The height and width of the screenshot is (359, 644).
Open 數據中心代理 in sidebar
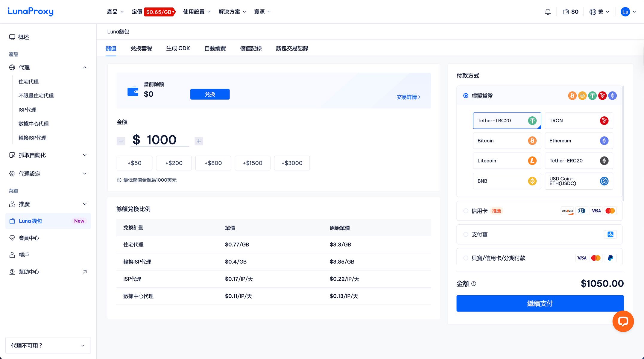tap(34, 124)
